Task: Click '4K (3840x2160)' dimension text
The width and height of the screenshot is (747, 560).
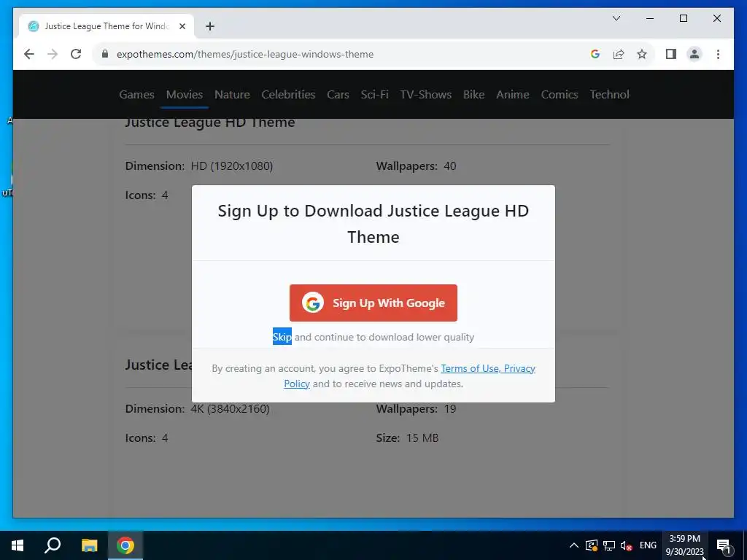Action: pos(230,409)
